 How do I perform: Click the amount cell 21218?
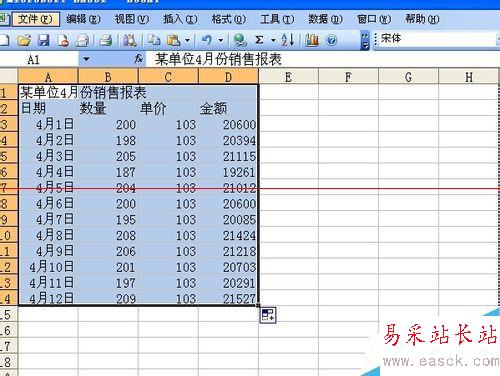(x=228, y=251)
